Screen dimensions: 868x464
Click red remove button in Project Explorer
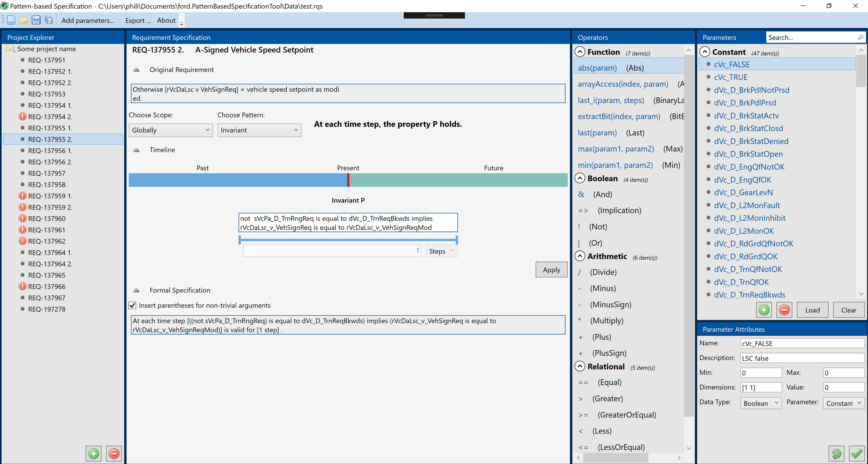pyautogui.click(x=114, y=453)
